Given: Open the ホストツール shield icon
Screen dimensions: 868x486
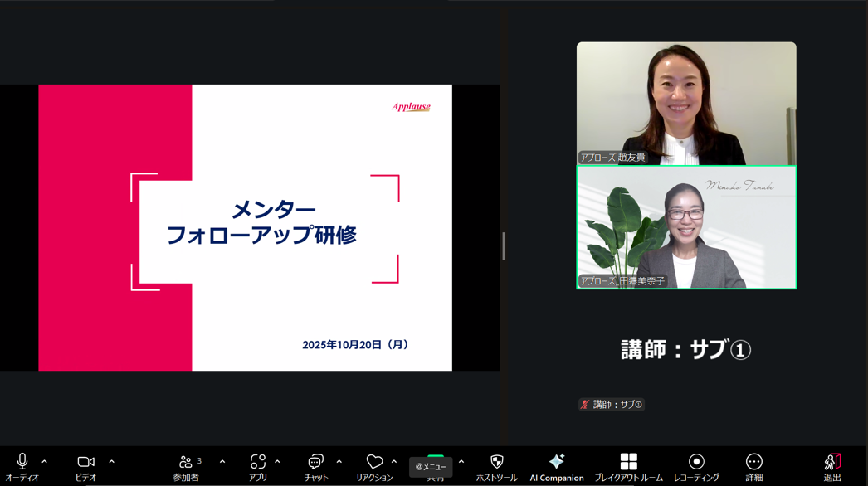Looking at the screenshot, I should [x=496, y=463].
